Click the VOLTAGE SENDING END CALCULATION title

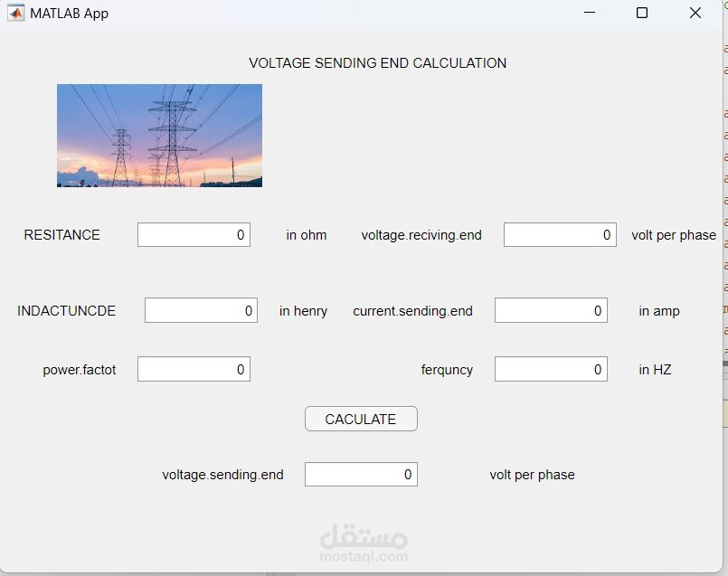(377, 63)
